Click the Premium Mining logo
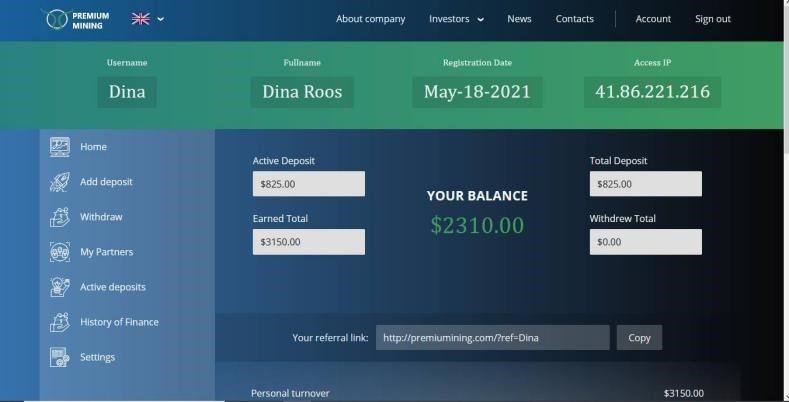Image resolution: width=789 pixels, height=402 pixels. tap(76, 20)
